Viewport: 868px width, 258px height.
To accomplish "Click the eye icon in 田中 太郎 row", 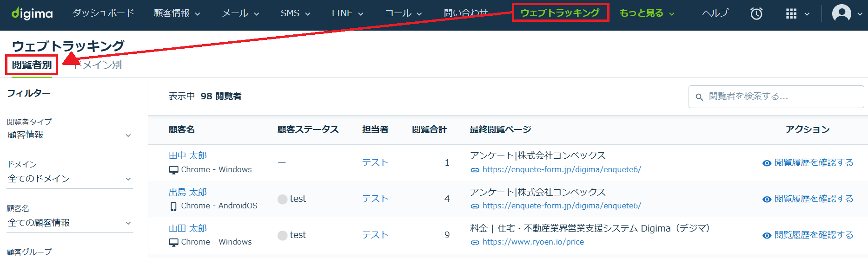I will (767, 163).
